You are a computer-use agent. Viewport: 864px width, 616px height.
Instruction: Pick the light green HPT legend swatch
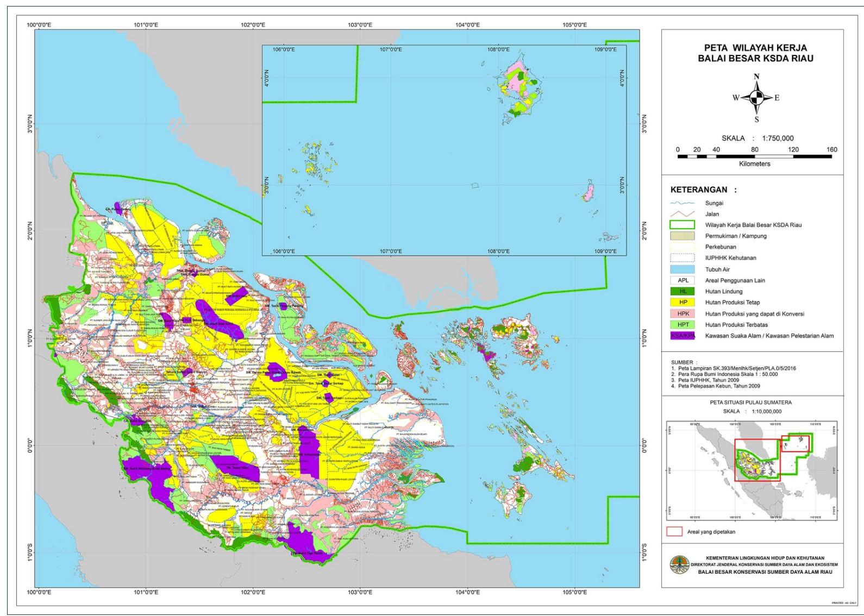(683, 325)
